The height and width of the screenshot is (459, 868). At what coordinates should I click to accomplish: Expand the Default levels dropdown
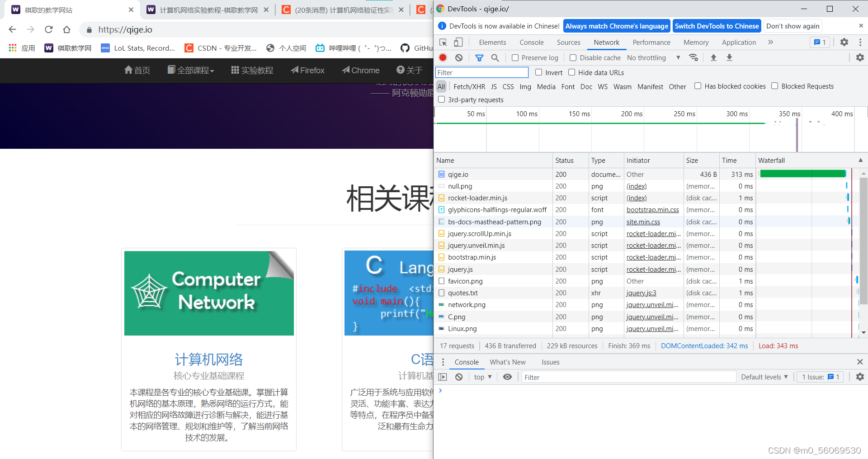764,377
